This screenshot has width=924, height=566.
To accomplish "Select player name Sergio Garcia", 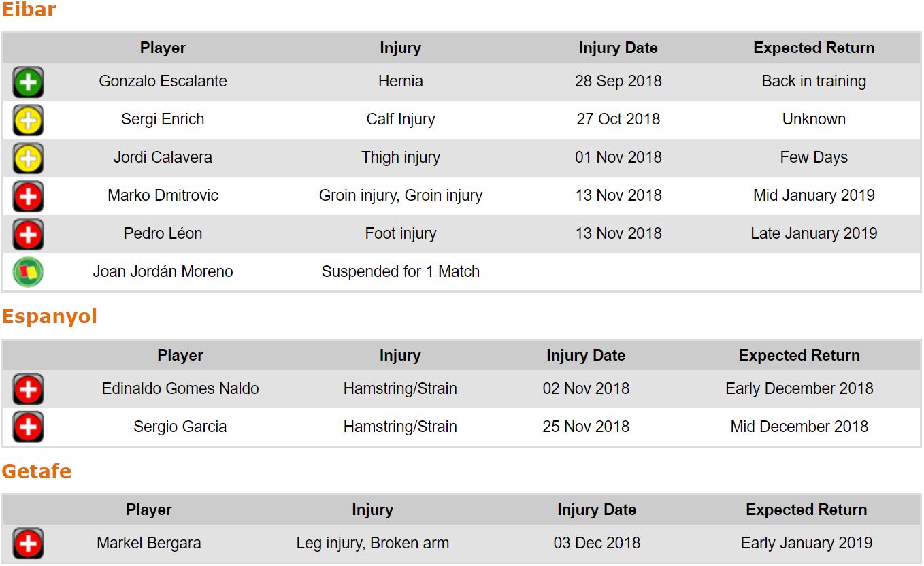I will point(180,427).
